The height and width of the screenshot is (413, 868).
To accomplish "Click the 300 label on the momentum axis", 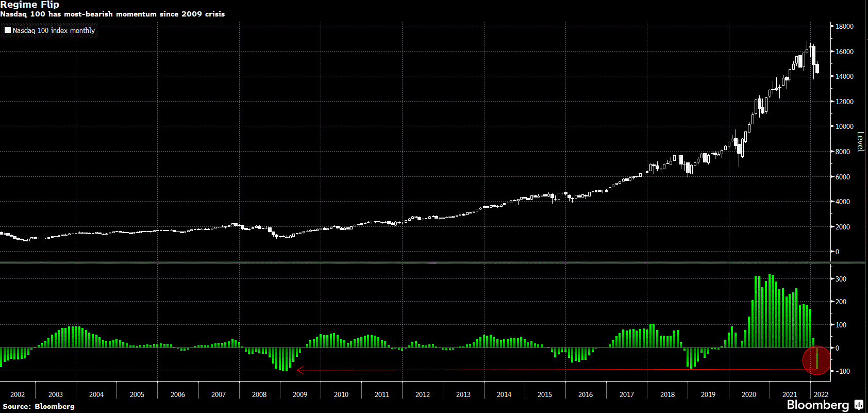I will pos(841,279).
